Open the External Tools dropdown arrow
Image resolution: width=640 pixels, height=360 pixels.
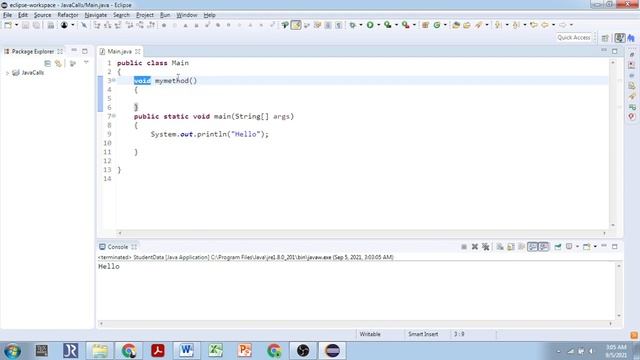tap(414, 25)
